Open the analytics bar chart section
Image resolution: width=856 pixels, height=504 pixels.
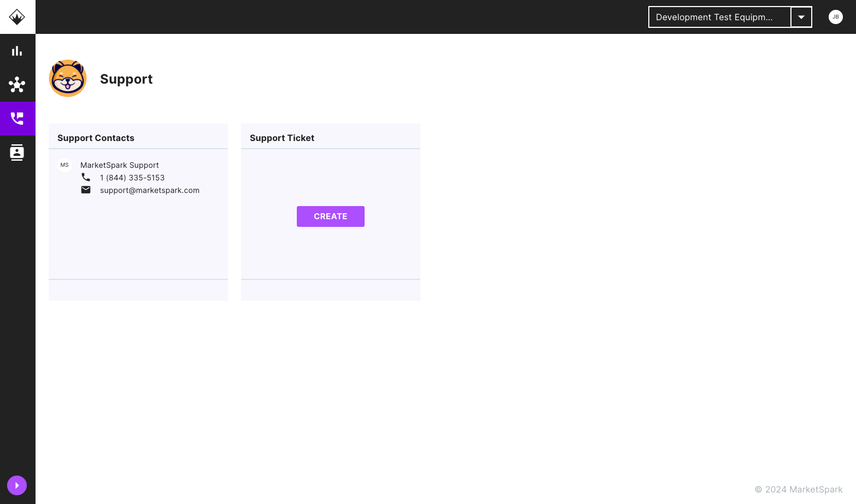point(17,50)
